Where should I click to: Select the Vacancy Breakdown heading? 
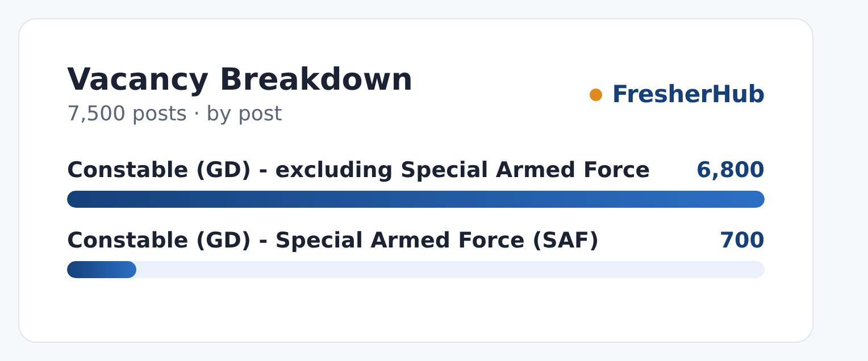coord(240,79)
